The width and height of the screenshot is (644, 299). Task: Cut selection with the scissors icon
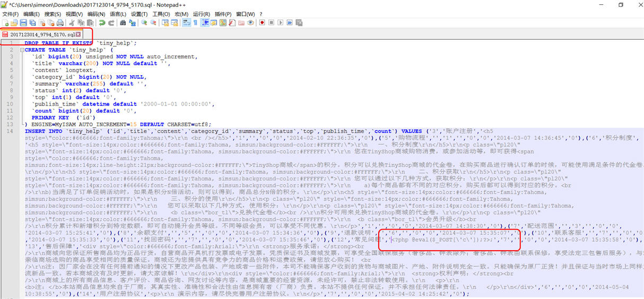point(71,23)
